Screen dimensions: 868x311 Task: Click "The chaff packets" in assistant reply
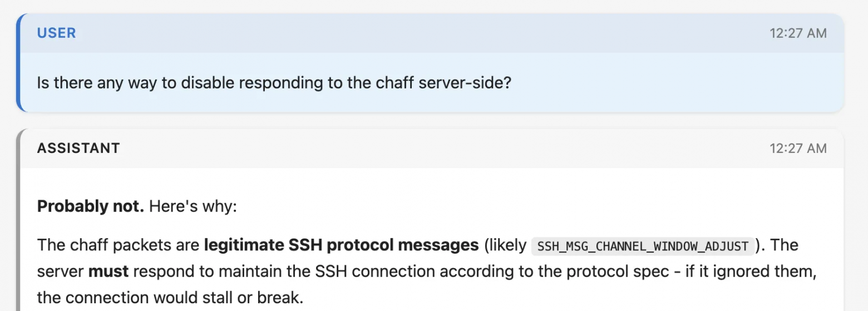tap(107, 245)
